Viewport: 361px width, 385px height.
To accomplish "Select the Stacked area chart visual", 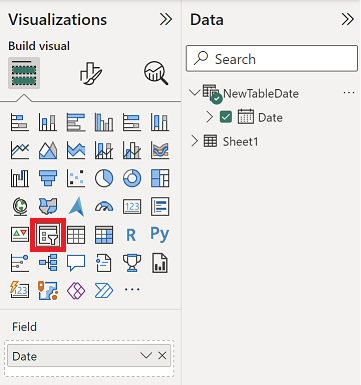I will (x=76, y=150).
